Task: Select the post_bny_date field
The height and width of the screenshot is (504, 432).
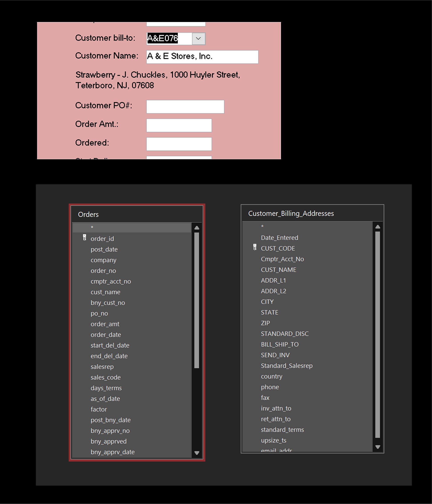Action: click(x=132, y=420)
